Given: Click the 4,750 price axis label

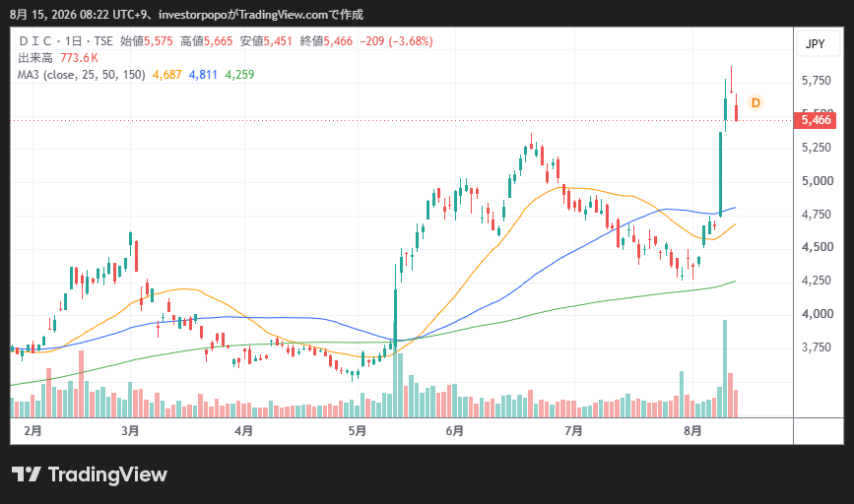Looking at the screenshot, I should click(x=817, y=215).
